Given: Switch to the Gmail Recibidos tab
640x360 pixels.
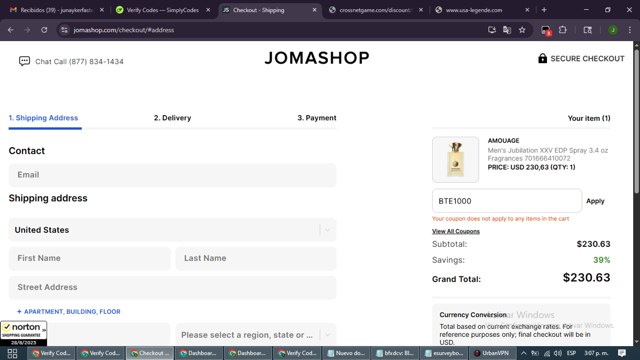Looking at the screenshot, I should [x=55, y=10].
